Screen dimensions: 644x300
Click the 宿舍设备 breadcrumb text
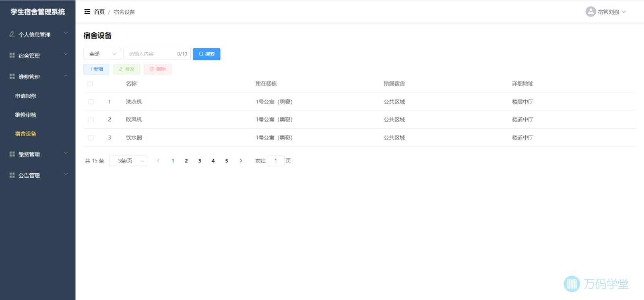[x=124, y=12]
